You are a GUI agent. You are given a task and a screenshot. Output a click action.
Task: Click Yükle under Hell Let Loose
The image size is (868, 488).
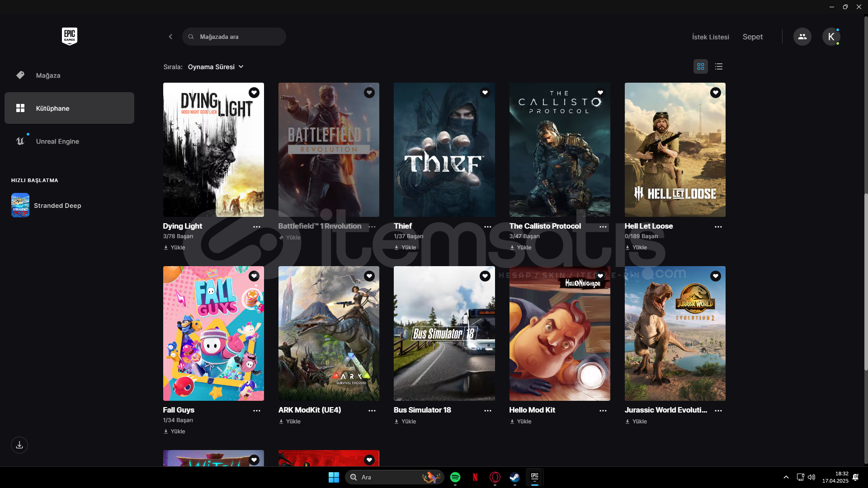[636, 248]
